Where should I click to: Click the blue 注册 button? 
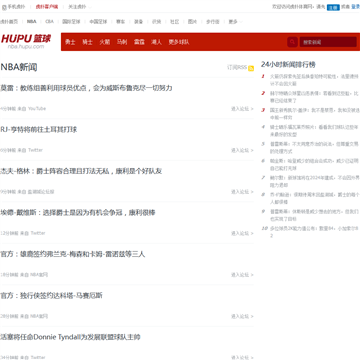point(333,7)
